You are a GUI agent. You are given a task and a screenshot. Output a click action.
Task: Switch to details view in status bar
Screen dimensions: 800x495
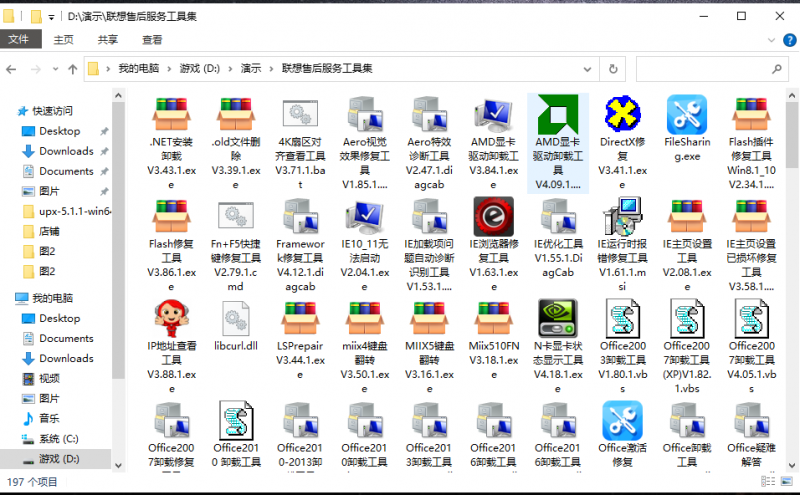pos(767,481)
